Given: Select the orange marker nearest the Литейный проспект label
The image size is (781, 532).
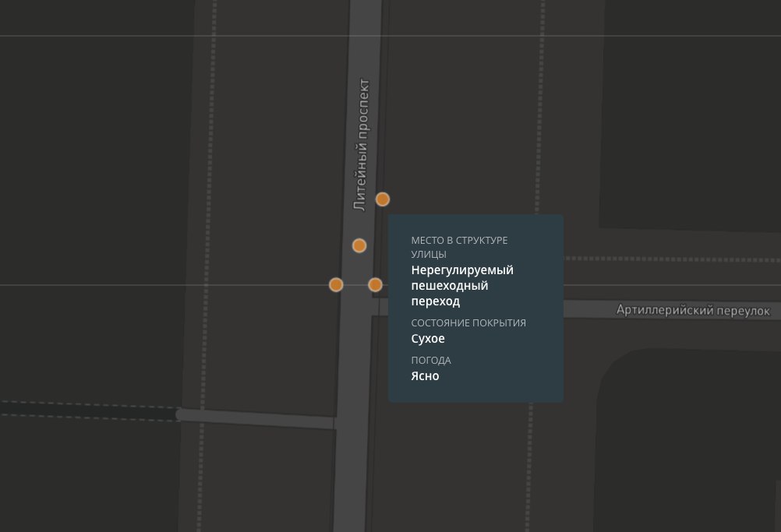Looking at the screenshot, I should coord(383,199).
